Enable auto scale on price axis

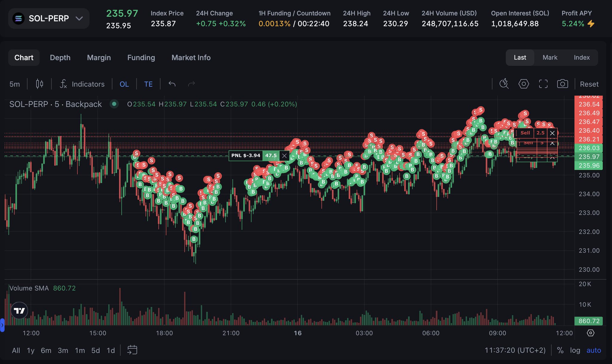pos(593,350)
